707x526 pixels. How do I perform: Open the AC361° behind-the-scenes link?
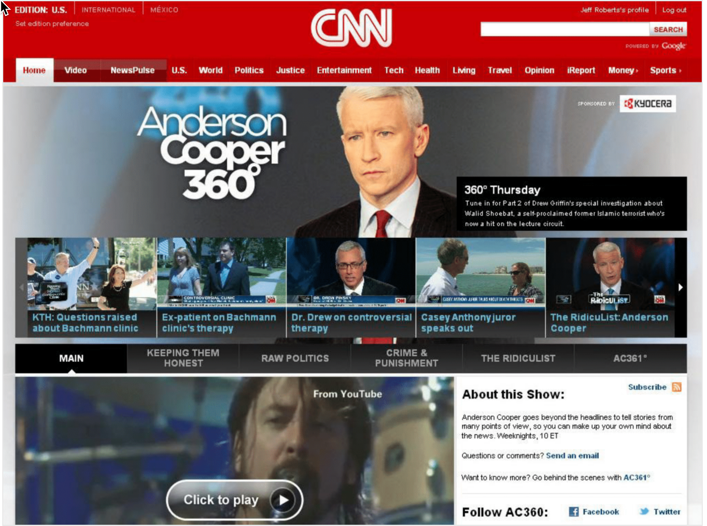click(x=636, y=477)
